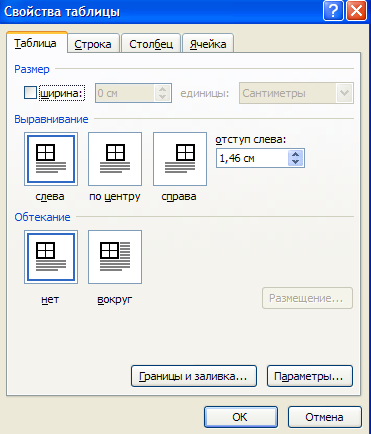Increase left indent with up arrow

tap(295, 154)
